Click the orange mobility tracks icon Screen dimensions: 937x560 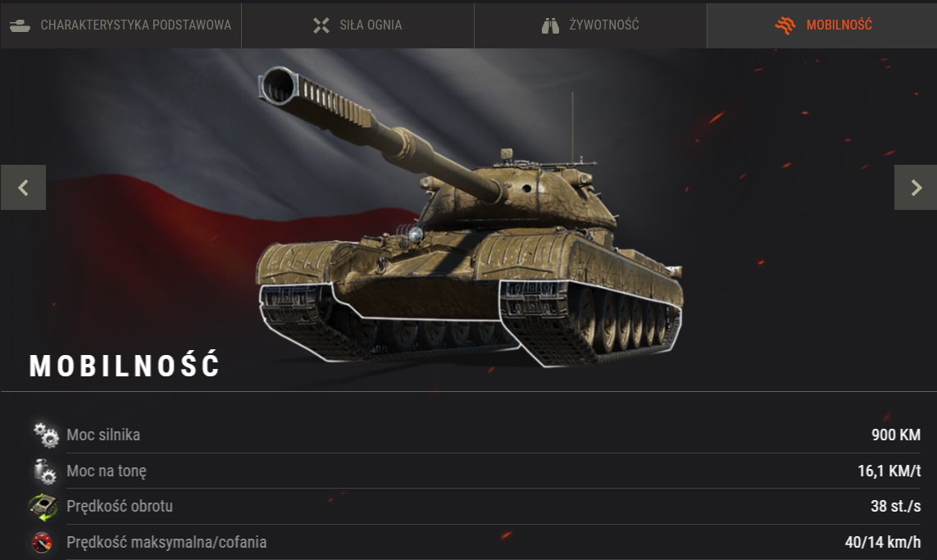pos(785,25)
